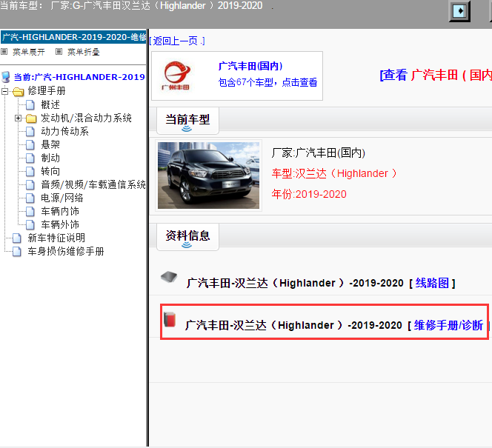
Task: Click 包含67个车型，点击查看 link
Action: coord(267,82)
